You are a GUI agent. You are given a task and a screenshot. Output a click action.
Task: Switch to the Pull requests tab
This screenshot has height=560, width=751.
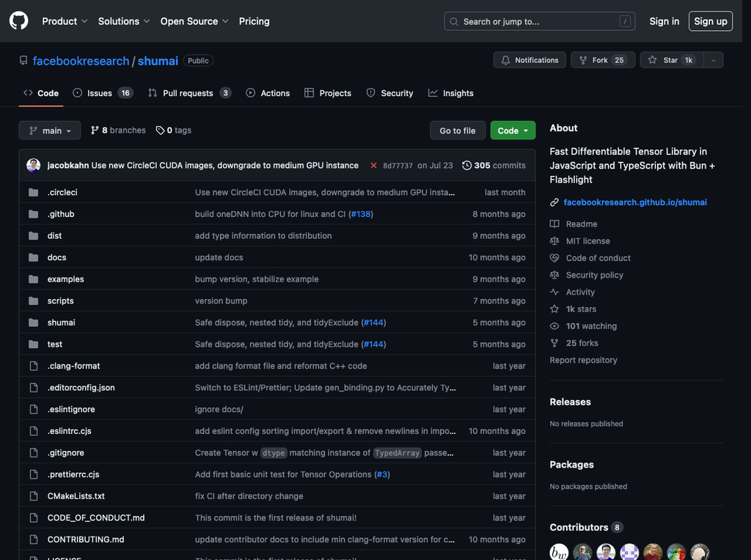click(x=190, y=93)
